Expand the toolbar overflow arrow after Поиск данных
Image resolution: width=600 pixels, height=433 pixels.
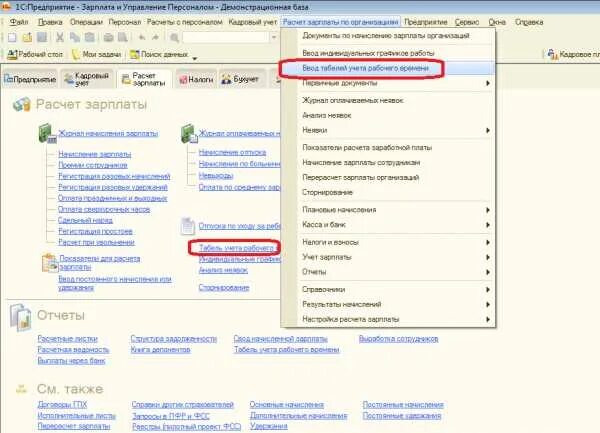[194, 59]
